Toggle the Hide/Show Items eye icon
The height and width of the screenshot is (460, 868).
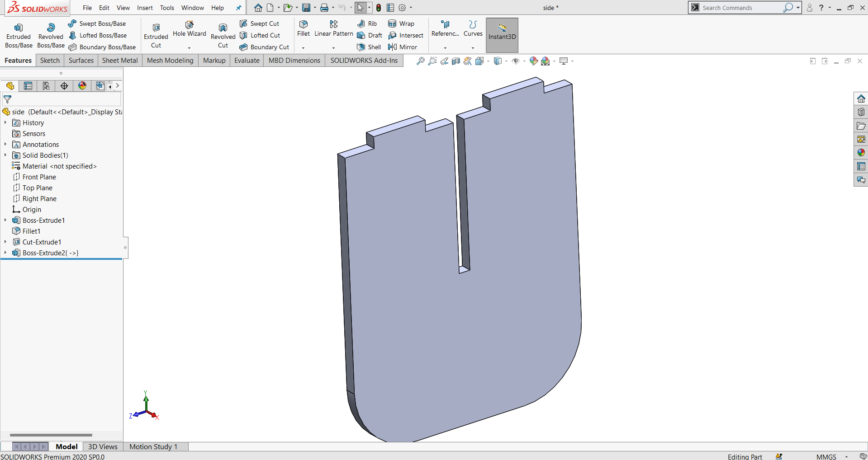pos(515,61)
